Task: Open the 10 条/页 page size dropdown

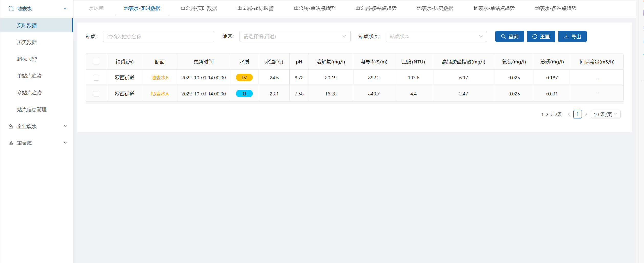Action: coord(606,114)
